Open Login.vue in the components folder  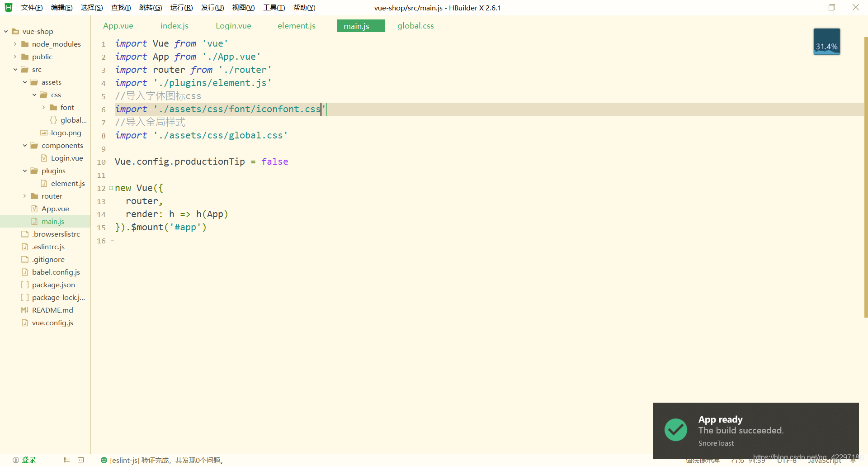click(x=67, y=158)
